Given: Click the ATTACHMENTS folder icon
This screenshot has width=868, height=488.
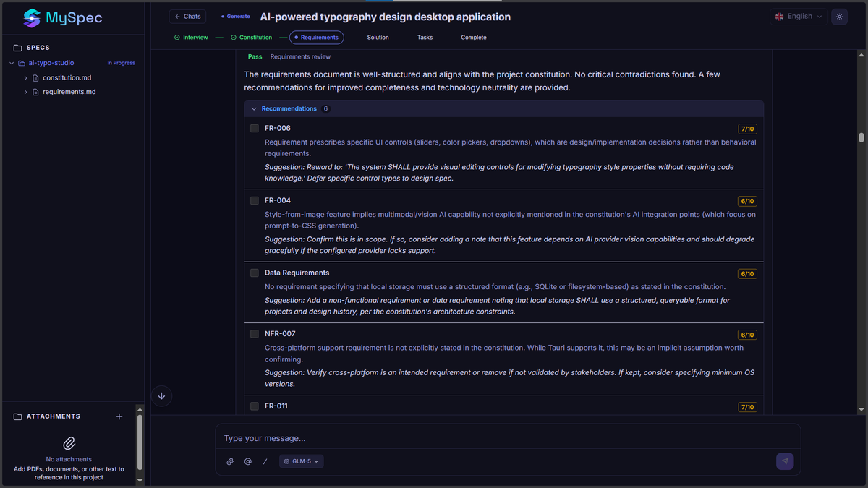Looking at the screenshot, I should (17, 416).
